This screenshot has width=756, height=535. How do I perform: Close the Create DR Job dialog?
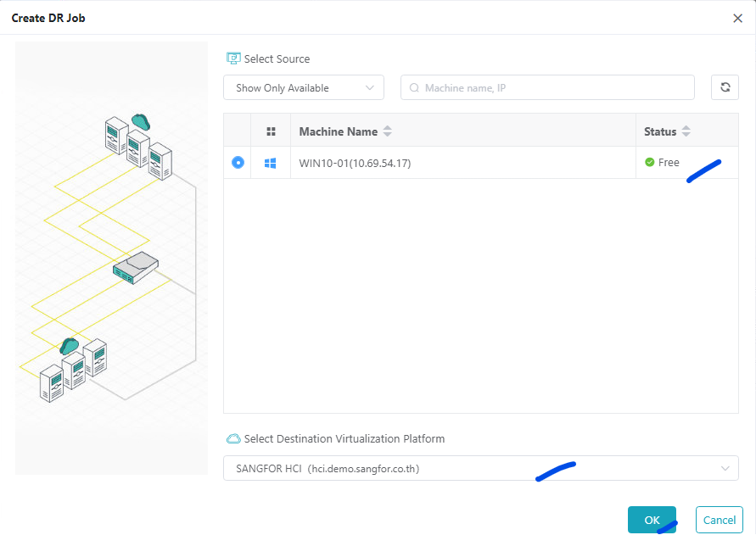[x=737, y=19]
